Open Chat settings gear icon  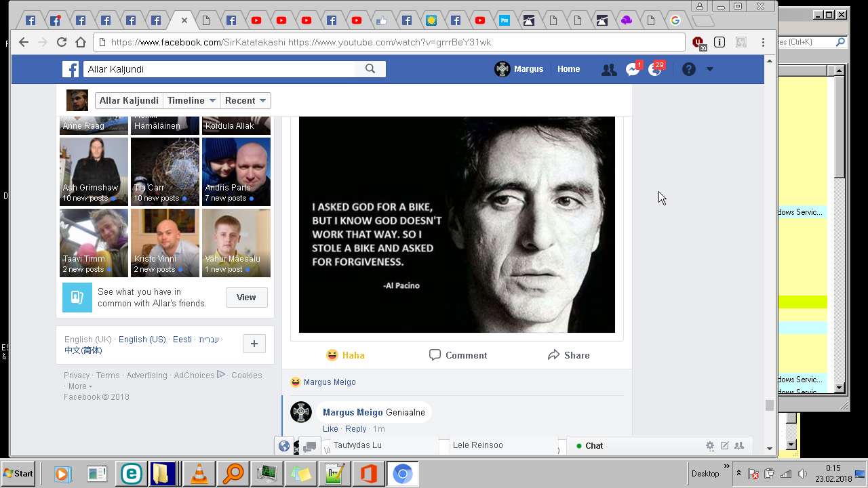click(710, 446)
